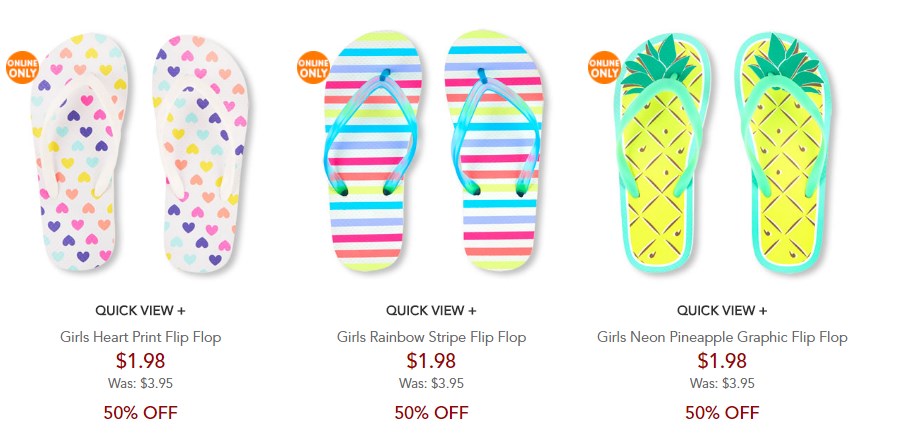This screenshot has width=908, height=440.
Task: Follow the Girls Neon Pineapple Graphic Flip Flop link
Action: tap(722, 337)
